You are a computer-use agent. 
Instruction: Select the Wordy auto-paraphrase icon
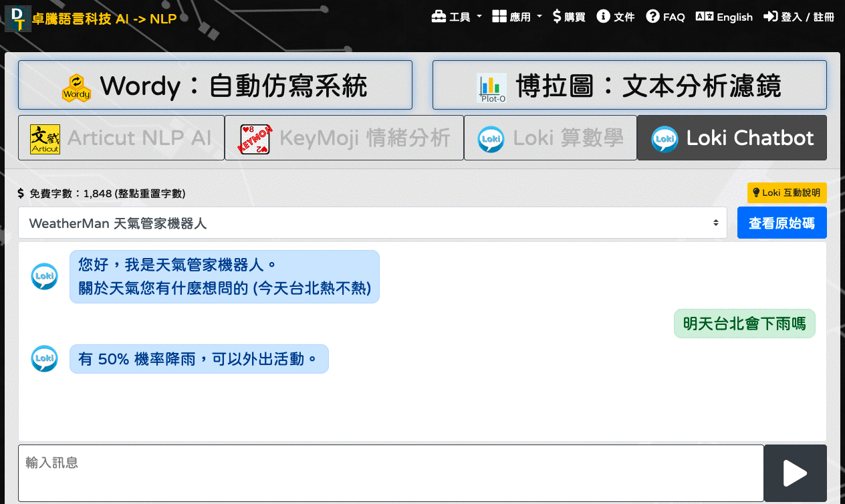(x=76, y=84)
